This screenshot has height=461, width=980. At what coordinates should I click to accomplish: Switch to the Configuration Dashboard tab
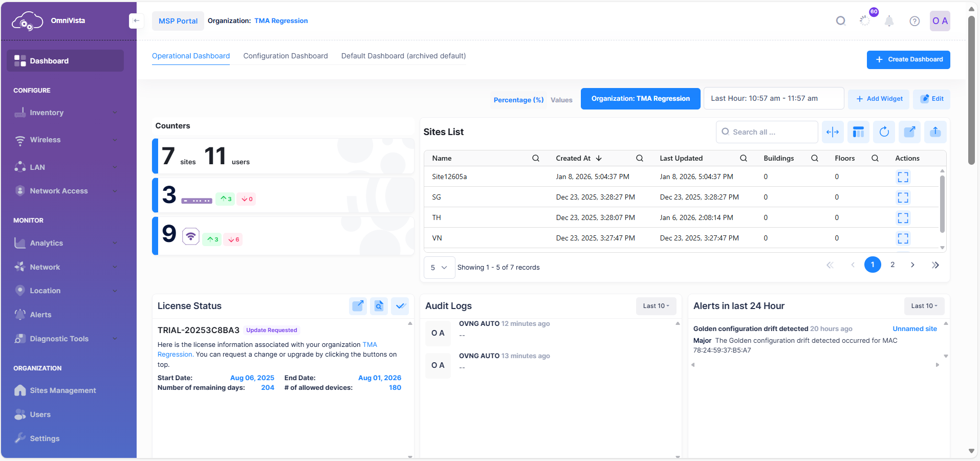click(286, 56)
